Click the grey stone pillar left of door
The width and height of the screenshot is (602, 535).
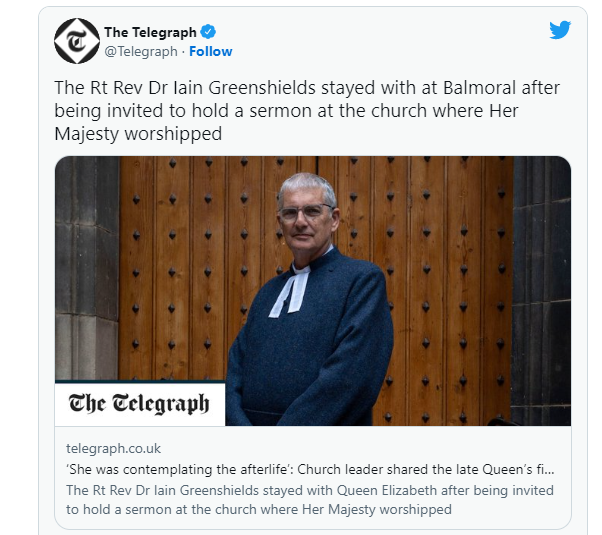coord(87,268)
